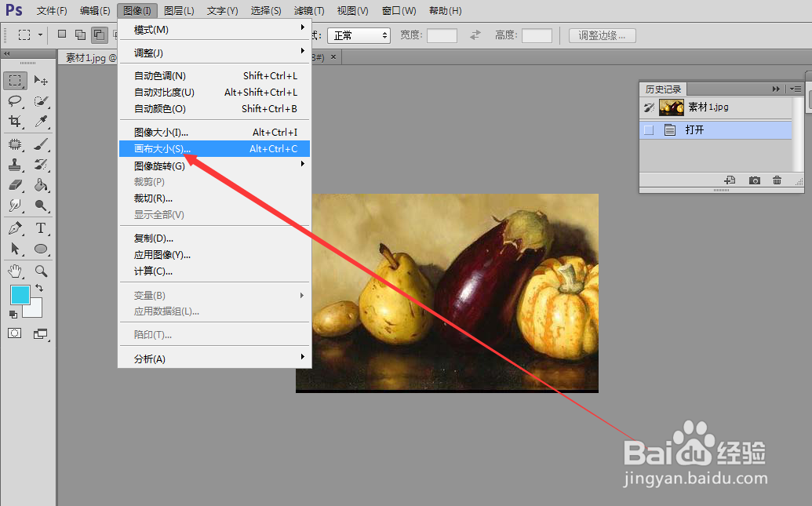This screenshot has width=812, height=506.
Task: Open the 编辑(E) menu
Action: pyautogui.click(x=95, y=10)
